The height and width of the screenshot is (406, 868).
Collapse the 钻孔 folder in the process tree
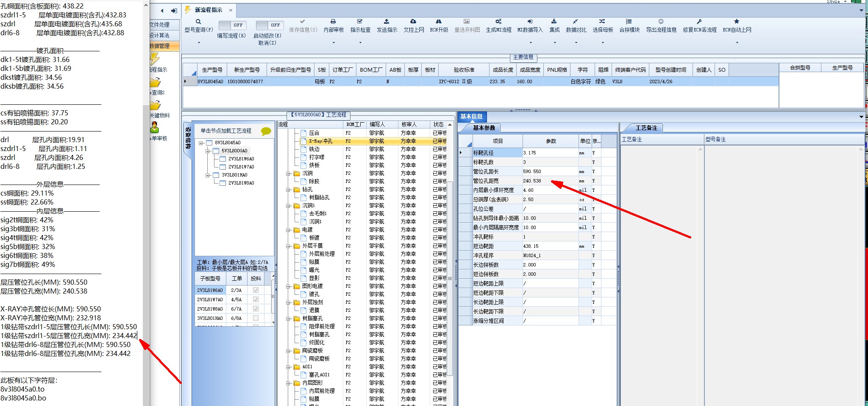pos(288,190)
